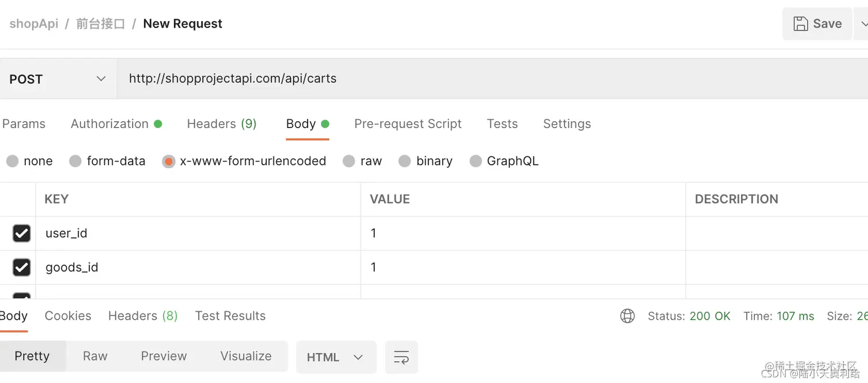Click the network globe icon
The width and height of the screenshot is (868, 383).
(x=627, y=316)
